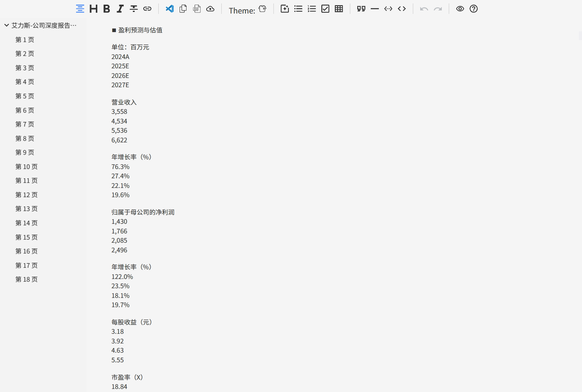Click the cloud upload icon

[x=210, y=9]
